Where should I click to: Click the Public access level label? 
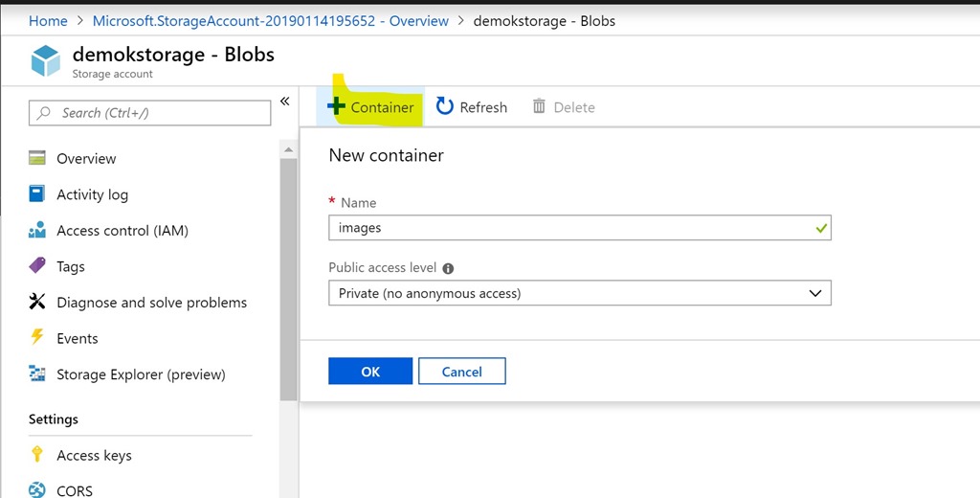pos(383,268)
